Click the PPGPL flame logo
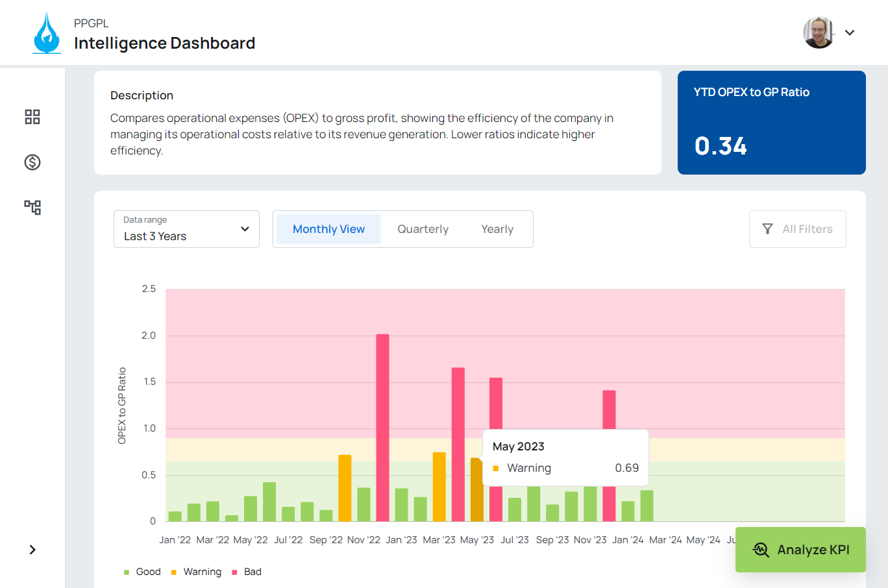The height and width of the screenshot is (588, 888). tap(47, 33)
